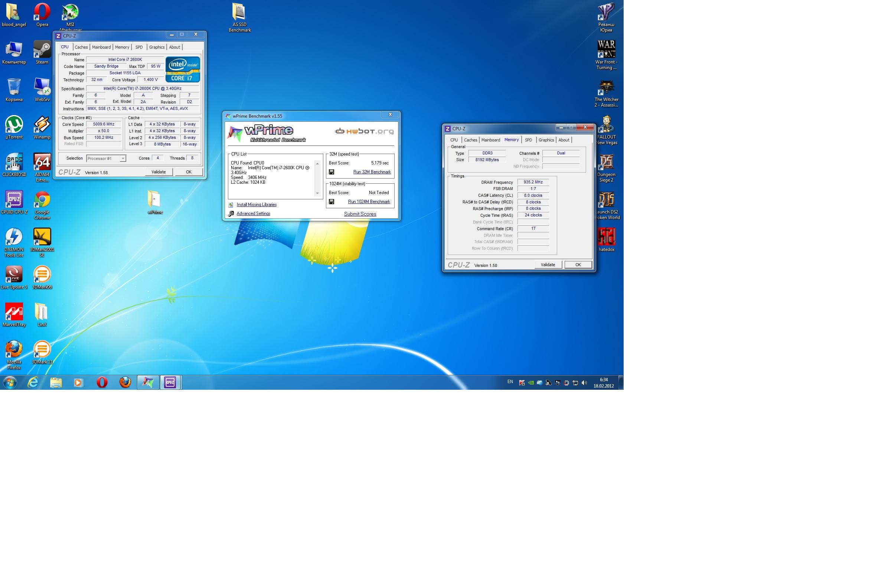Open DAEMON Tools Lite shortcut
The image size is (882, 588).
coord(14,242)
